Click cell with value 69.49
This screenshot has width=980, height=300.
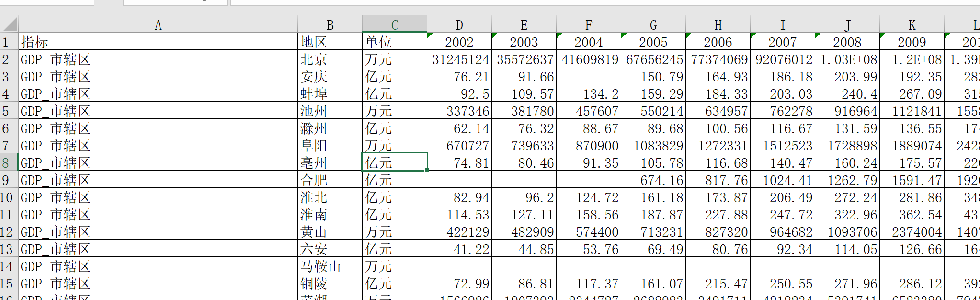[x=653, y=249]
